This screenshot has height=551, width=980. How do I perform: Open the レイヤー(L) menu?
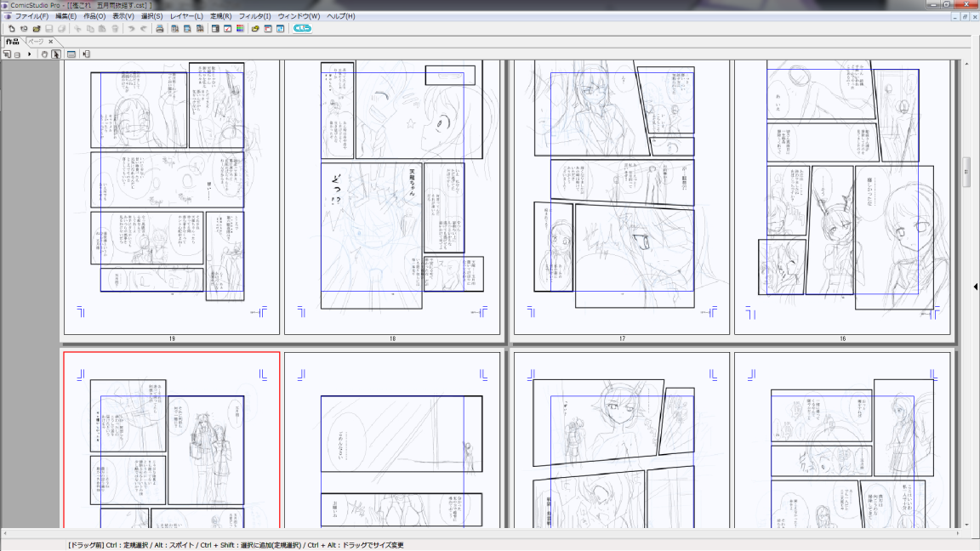186,16
